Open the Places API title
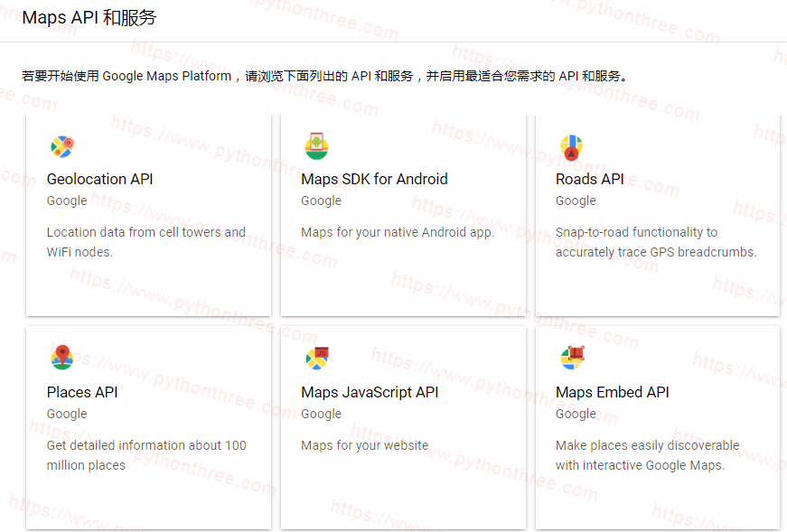 tap(82, 392)
